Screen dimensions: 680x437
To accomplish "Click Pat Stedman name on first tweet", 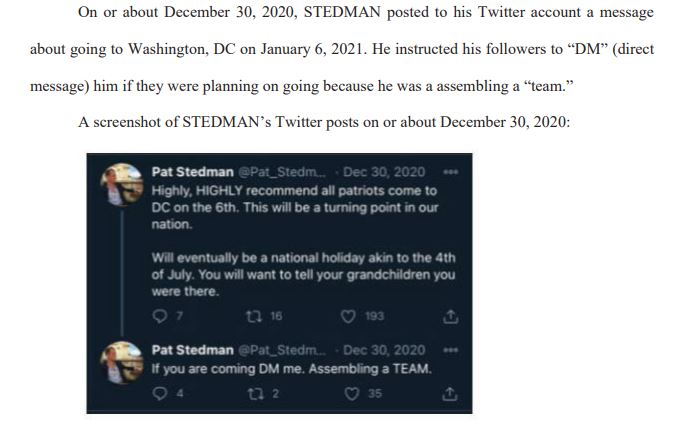I will pos(193,172).
